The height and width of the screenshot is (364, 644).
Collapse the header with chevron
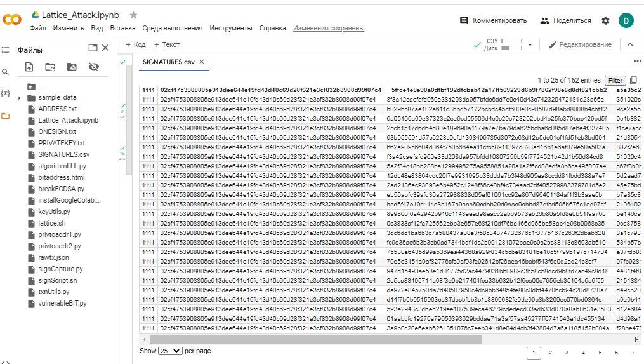point(630,44)
